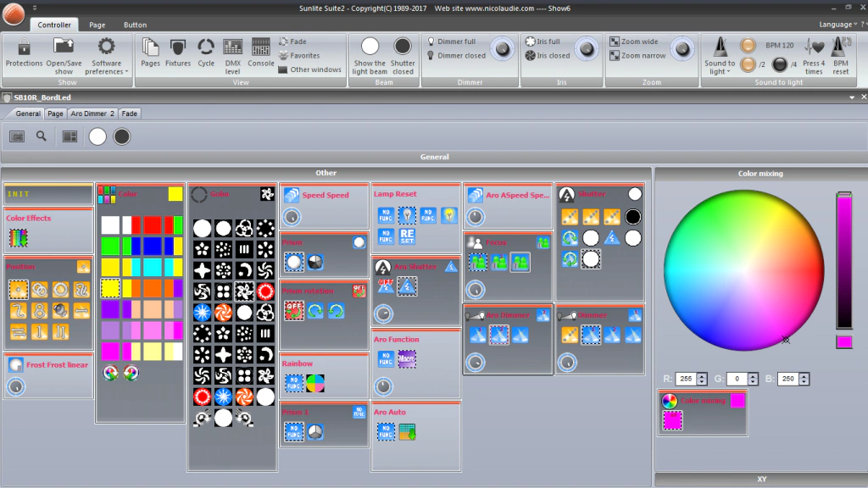Screen dimensions: 868x488
Task: Select Zoom narrow option
Action: [x=637, y=56]
